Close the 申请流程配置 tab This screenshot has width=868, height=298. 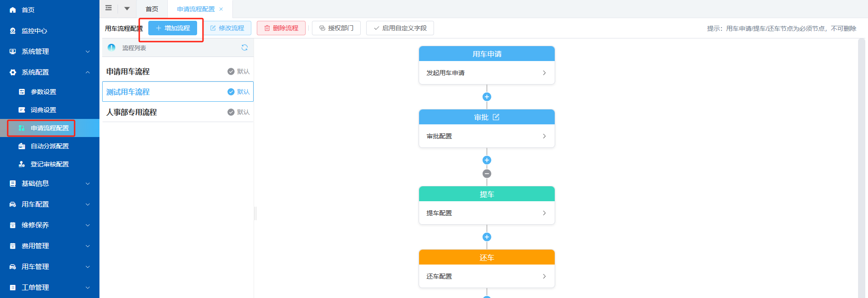(x=221, y=9)
